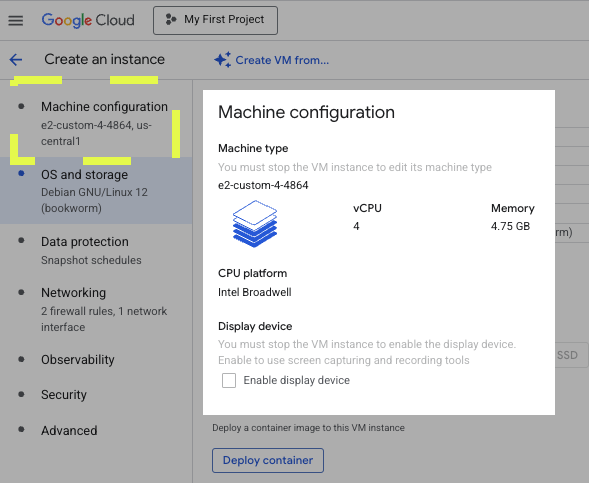
Task: Open the hamburger navigation menu
Action: coord(16,20)
